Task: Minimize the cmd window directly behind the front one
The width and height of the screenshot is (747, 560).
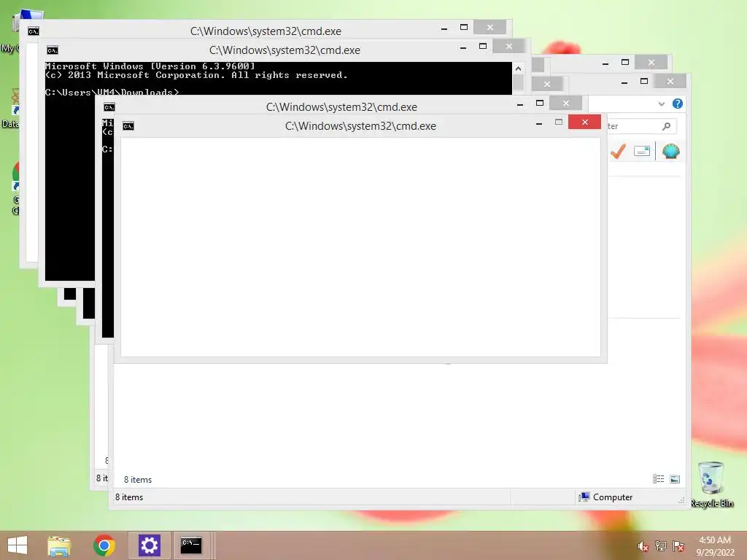Action: click(520, 104)
